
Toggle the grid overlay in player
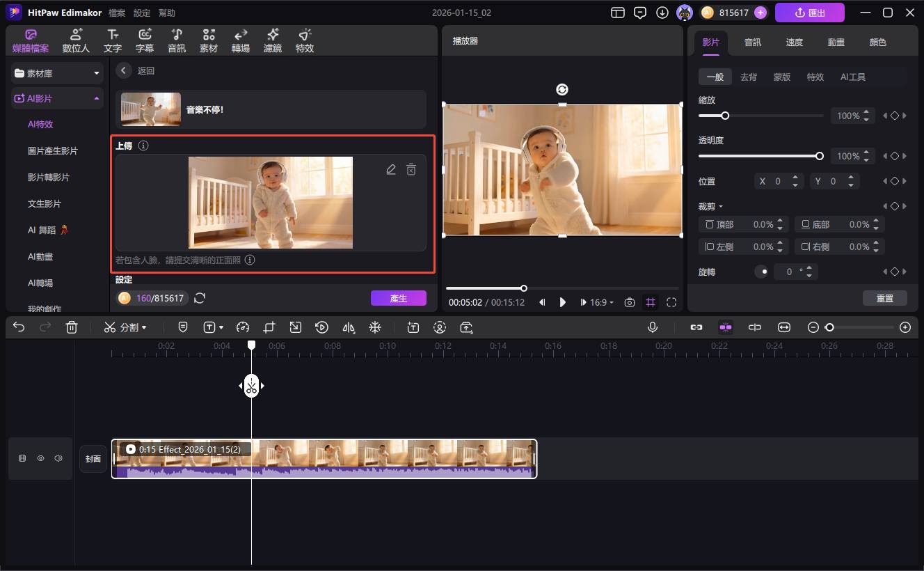(x=651, y=302)
